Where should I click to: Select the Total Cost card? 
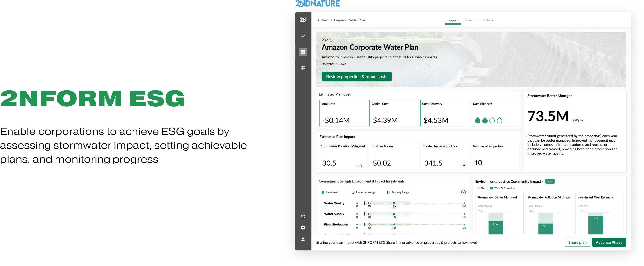point(343,113)
